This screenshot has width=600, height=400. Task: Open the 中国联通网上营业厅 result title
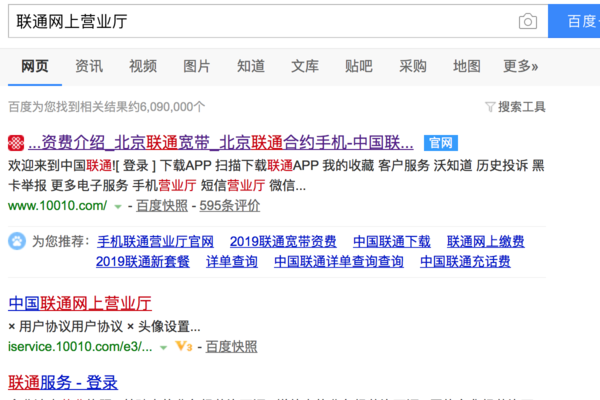tap(80, 304)
